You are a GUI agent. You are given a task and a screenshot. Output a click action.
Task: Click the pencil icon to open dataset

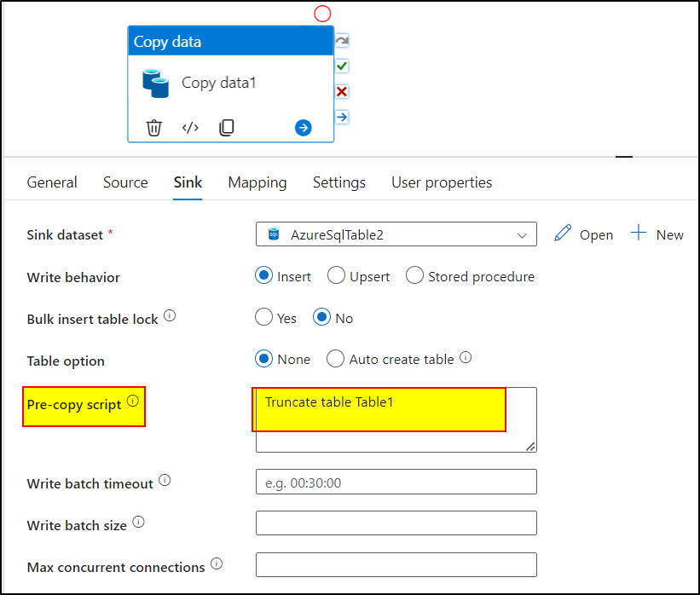coord(563,233)
